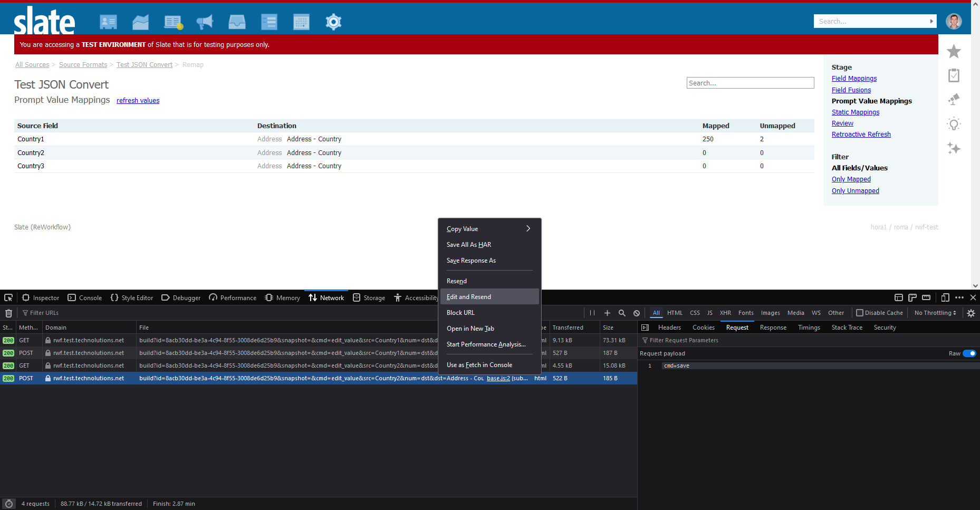
Task: Add a new request with plus icon
Action: 607,313
